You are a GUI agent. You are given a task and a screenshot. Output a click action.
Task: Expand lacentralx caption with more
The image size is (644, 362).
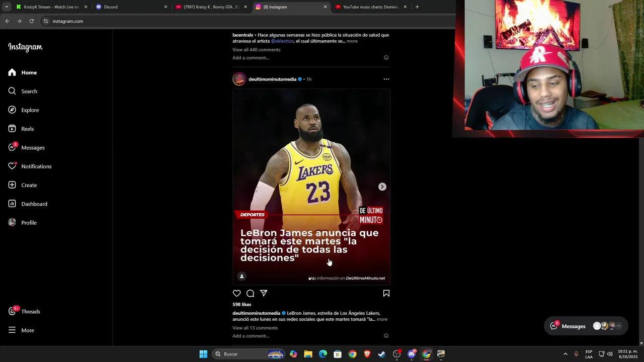pos(352,41)
